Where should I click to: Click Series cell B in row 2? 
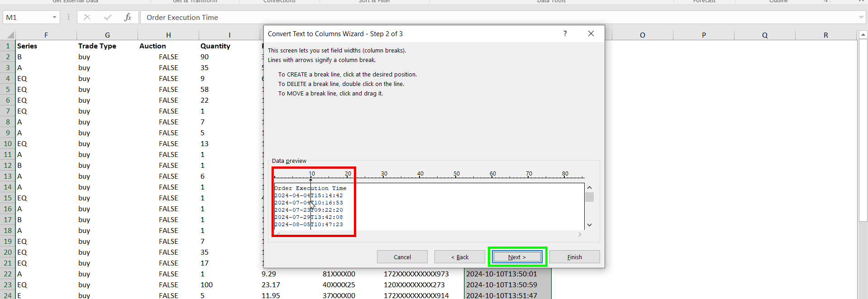[x=46, y=57]
